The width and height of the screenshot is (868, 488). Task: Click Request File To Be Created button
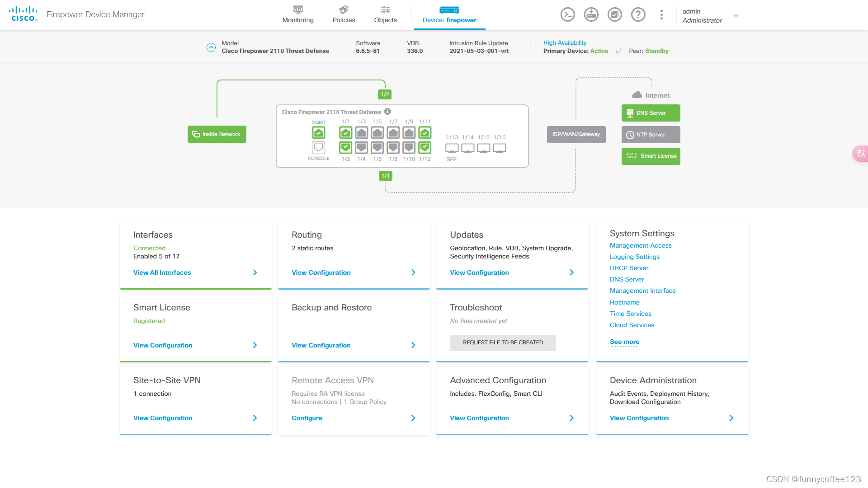[503, 343]
